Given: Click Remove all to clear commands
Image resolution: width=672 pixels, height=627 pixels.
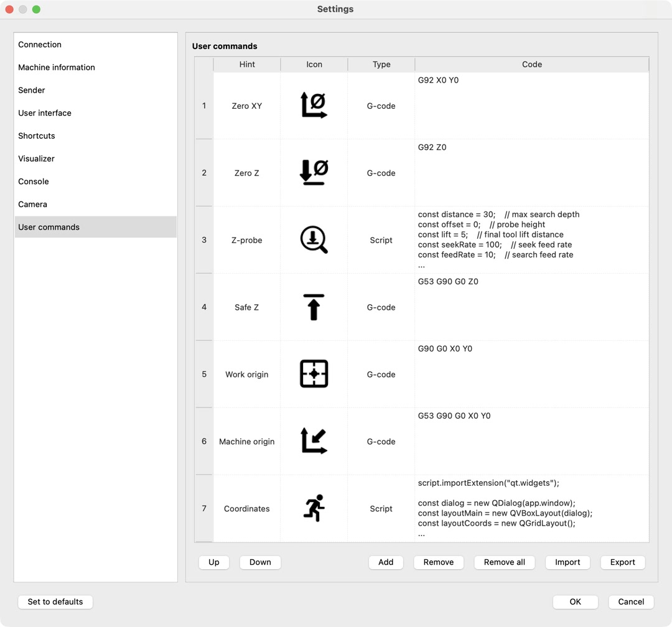Looking at the screenshot, I should coord(504,562).
